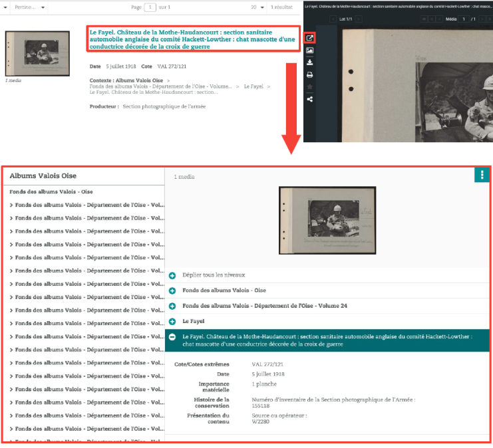The image size is (493, 448).
Task: Click the '1 media' label in detail panel
Action: [x=184, y=177]
